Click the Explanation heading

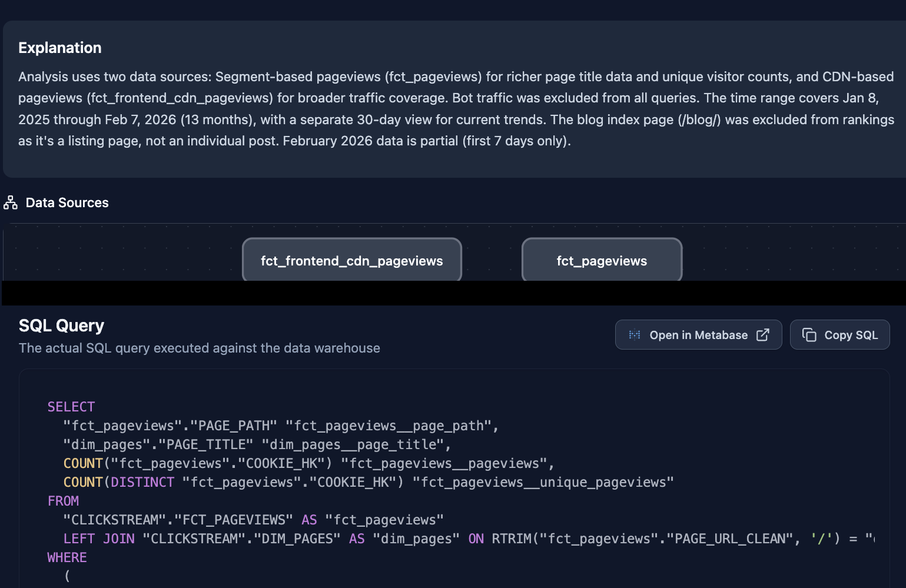[59, 47]
